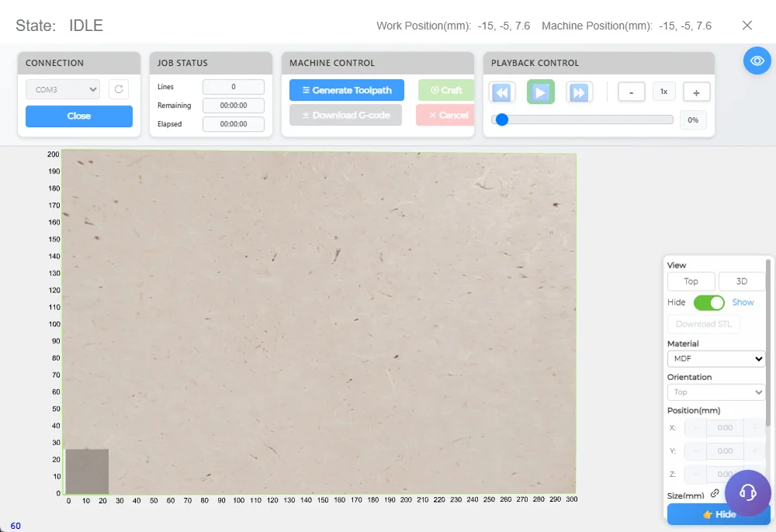Click the refresh COM ports icon
Screen dimensions: 776x532
119,89
